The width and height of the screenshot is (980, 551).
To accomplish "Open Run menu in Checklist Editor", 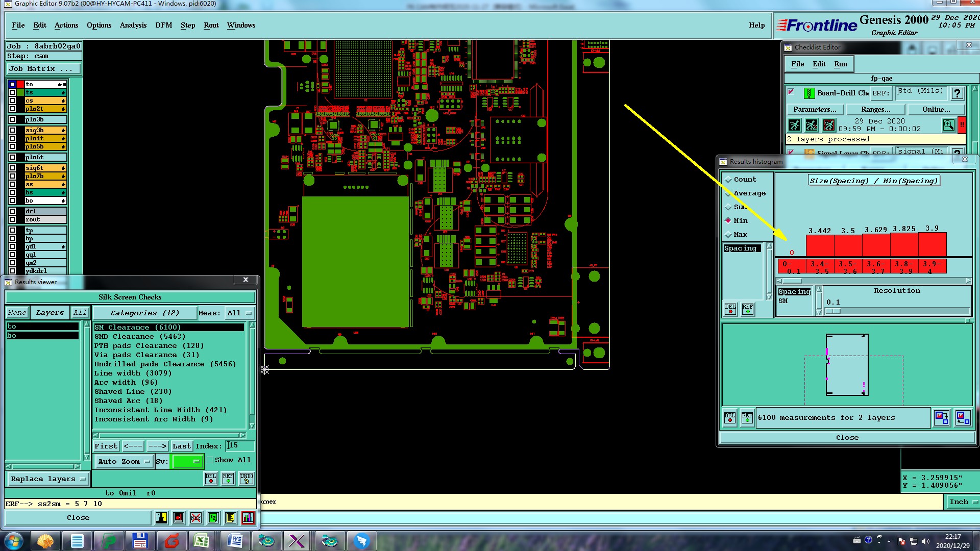I will 841,64.
